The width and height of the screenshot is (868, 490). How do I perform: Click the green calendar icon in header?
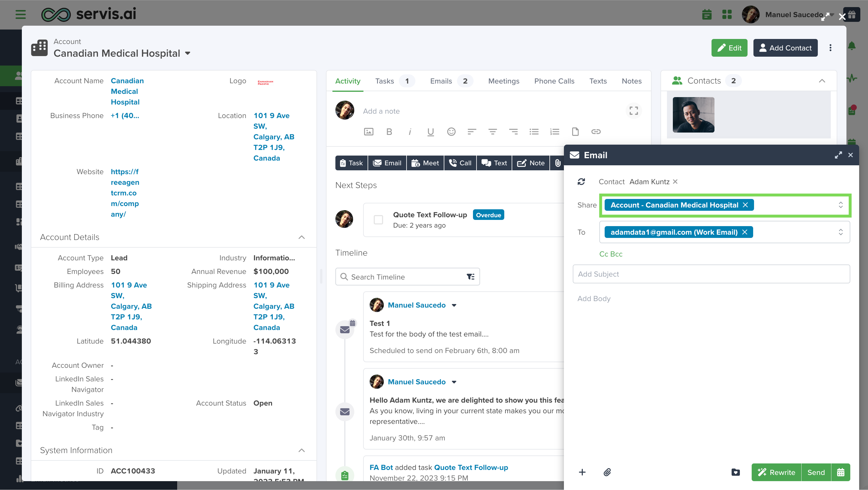pyautogui.click(x=707, y=14)
